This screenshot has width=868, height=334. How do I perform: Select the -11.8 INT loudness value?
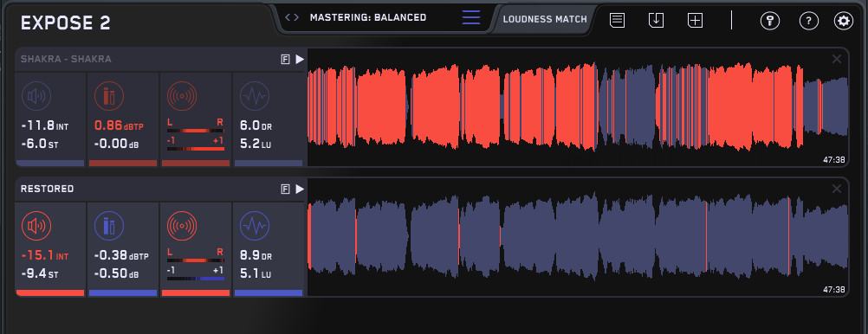click(45, 126)
